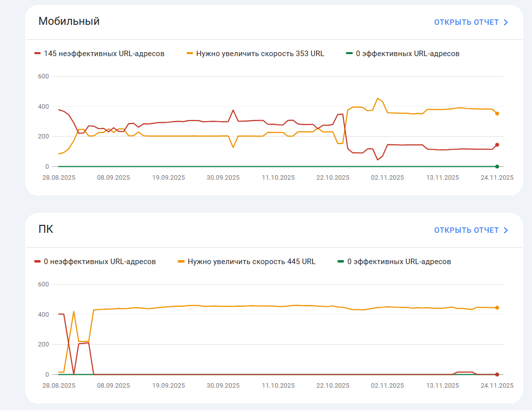This screenshot has height=410, width=532.
Task: Select legend label 'Нужно увеличить скорость 353 URL'
Action: click(x=260, y=54)
